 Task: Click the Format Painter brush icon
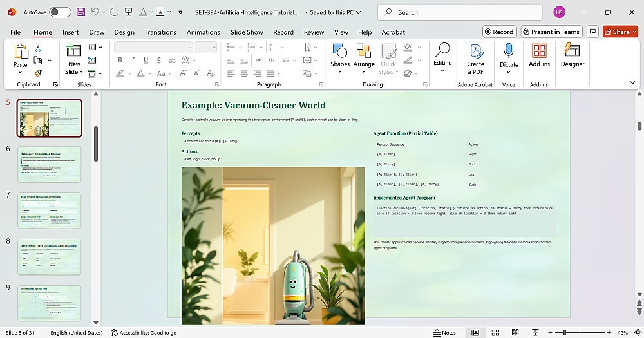[x=38, y=73]
